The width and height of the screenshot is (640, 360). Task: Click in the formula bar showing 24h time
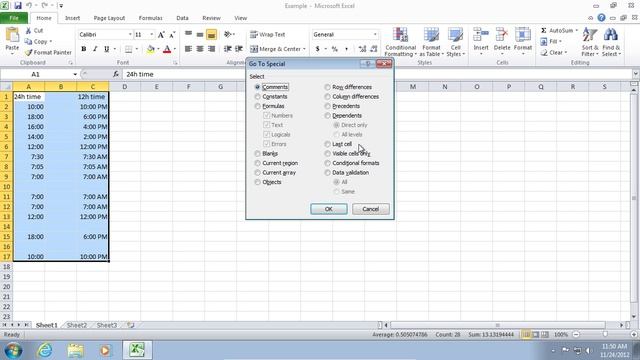tap(378, 74)
